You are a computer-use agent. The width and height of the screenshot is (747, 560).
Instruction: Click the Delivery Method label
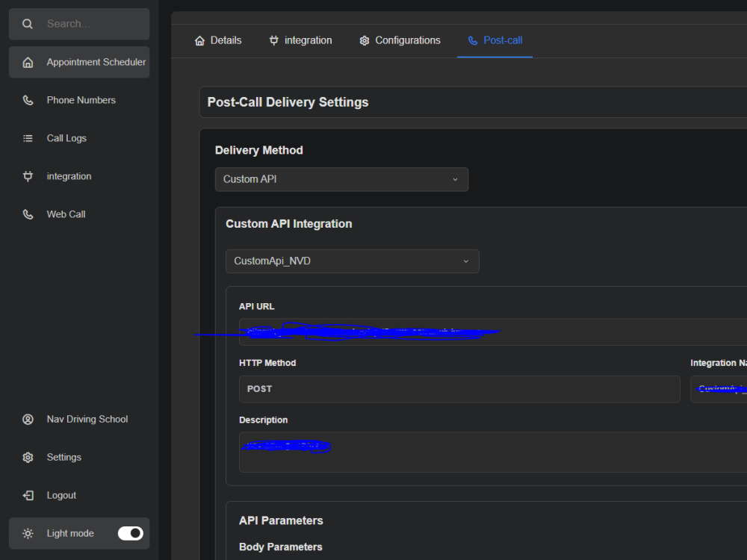click(259, 151)
